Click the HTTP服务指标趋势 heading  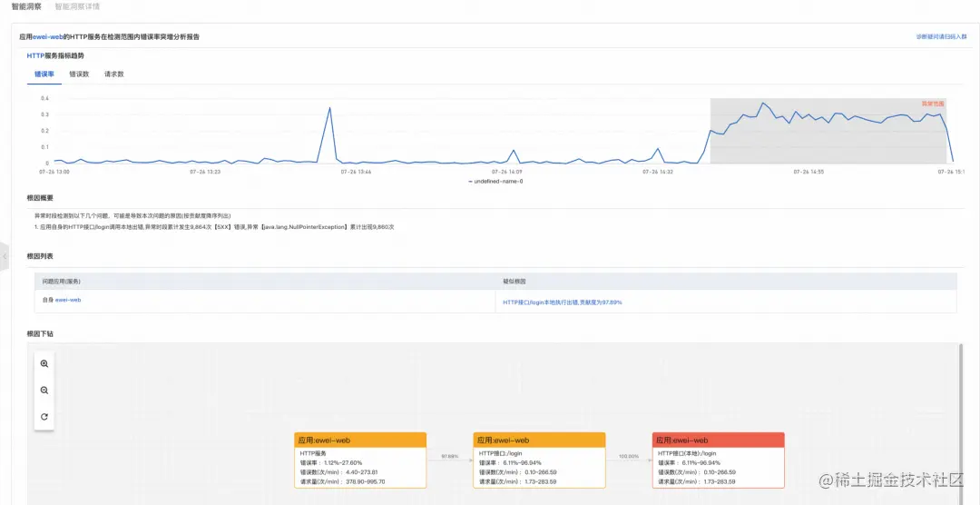[55, 55]
